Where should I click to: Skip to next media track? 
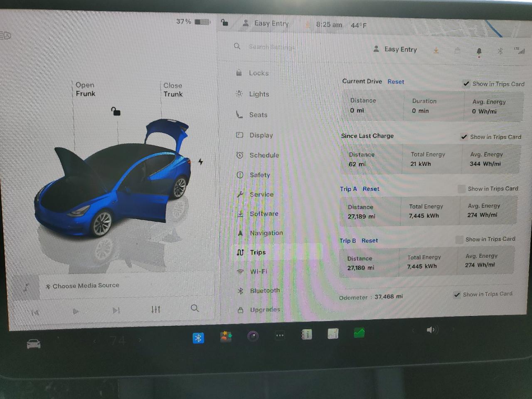(x=116, y=310)
